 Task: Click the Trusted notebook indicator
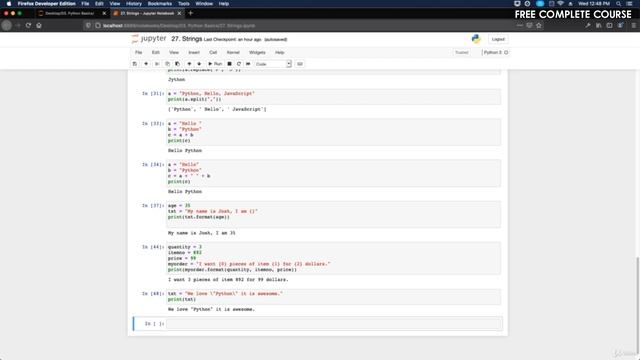462,53
